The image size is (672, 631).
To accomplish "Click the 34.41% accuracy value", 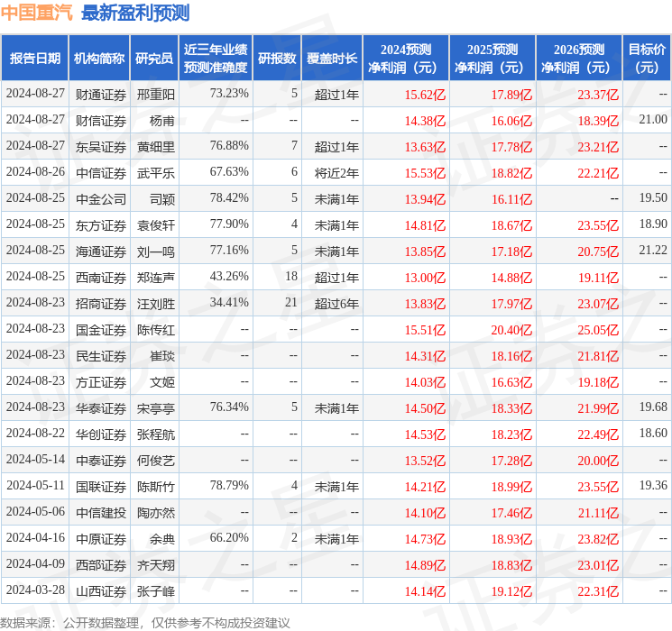I will pyautogui.click(x=229, y=303).
